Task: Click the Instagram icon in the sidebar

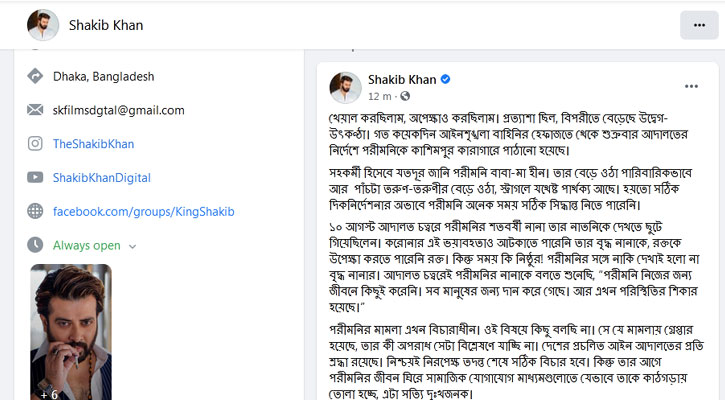Action: point(36,144)
